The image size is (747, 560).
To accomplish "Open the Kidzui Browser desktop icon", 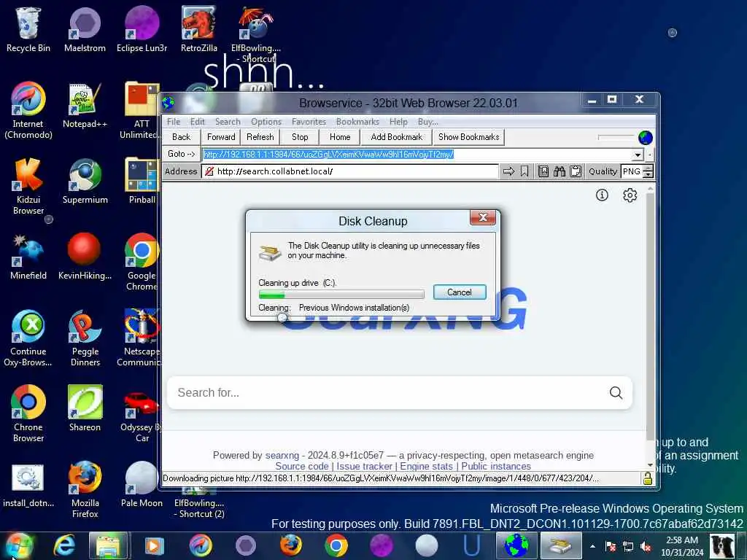I will [28, 186].
